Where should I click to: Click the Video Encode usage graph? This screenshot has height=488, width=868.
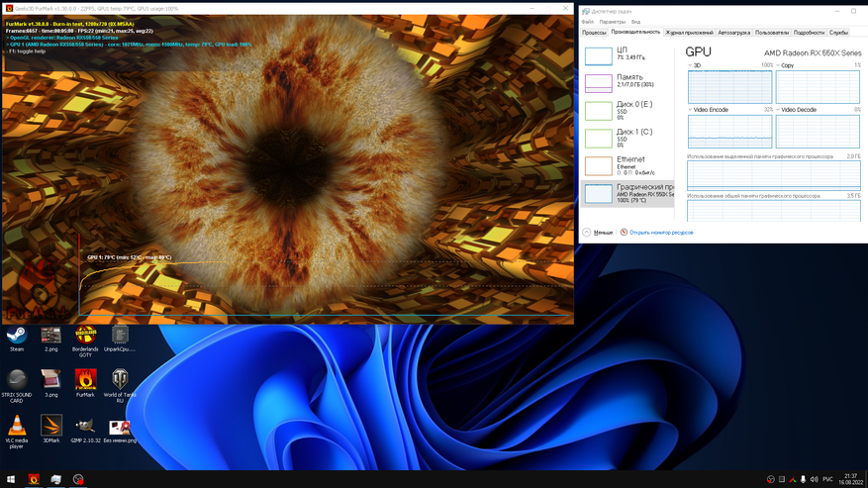pos(729,132)
